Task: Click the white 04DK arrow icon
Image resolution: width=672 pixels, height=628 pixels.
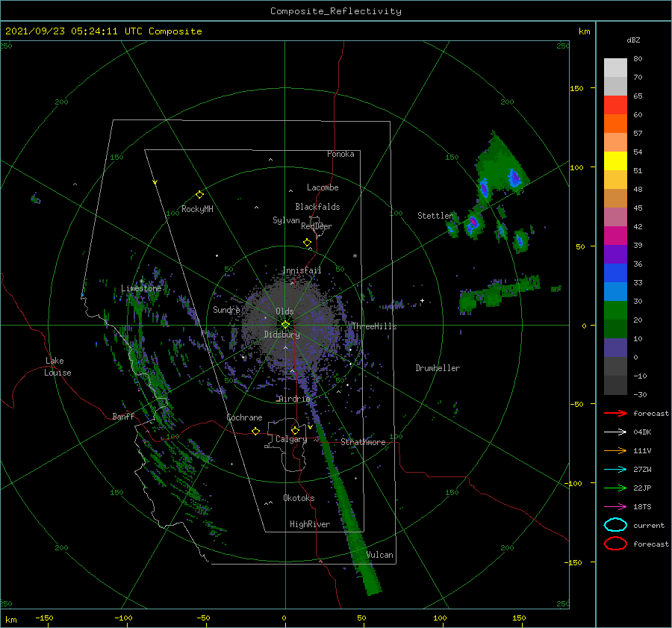Action: click(615, 432)
